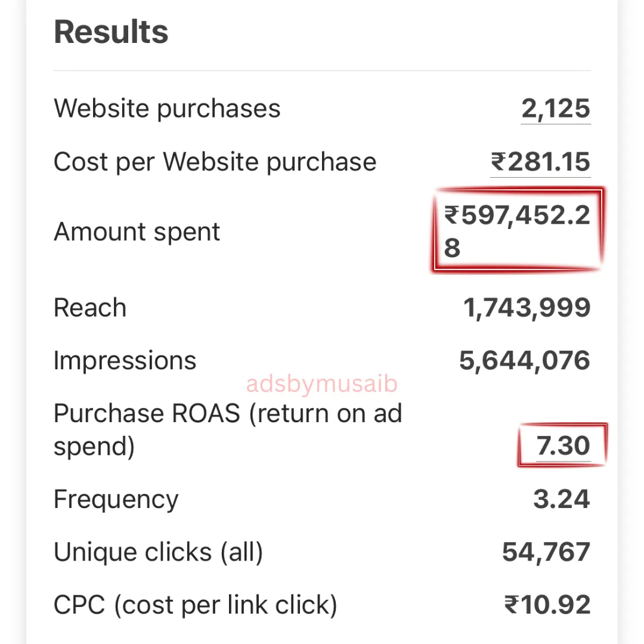Select the Impressions value 5,644,076
644x644 pixels.
pyautogui.click(x=525, y=361)
